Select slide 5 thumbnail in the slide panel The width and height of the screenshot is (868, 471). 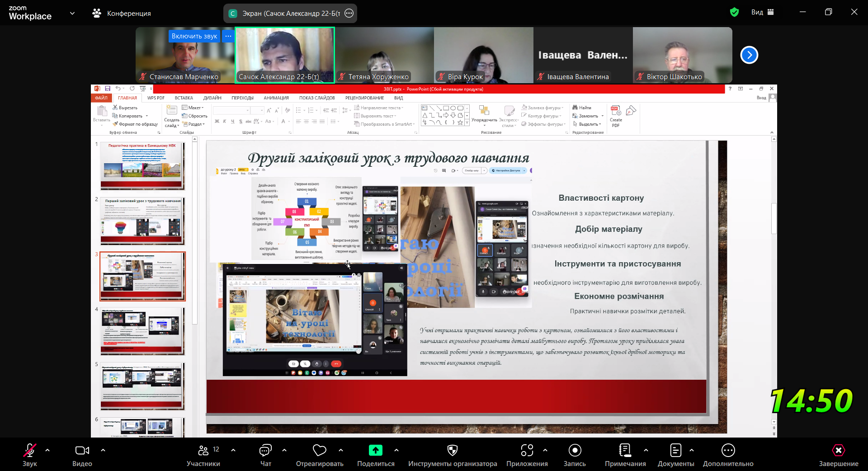(142, 386)
